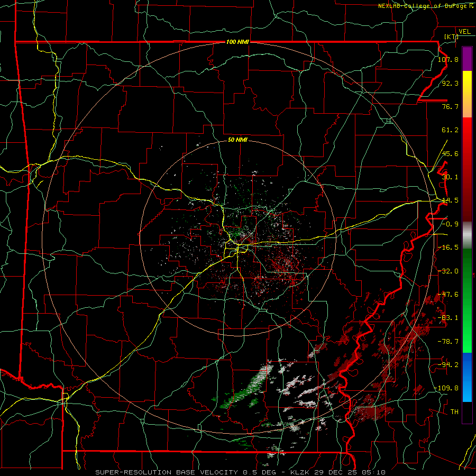Click the 30.1 scale value

pos(450,177)
